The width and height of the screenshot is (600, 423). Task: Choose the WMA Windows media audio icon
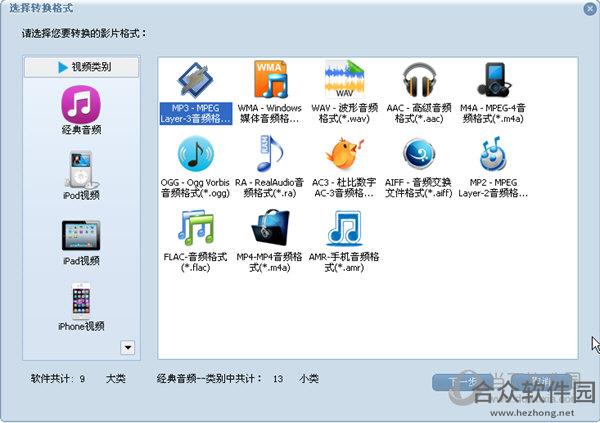(270, 80)
